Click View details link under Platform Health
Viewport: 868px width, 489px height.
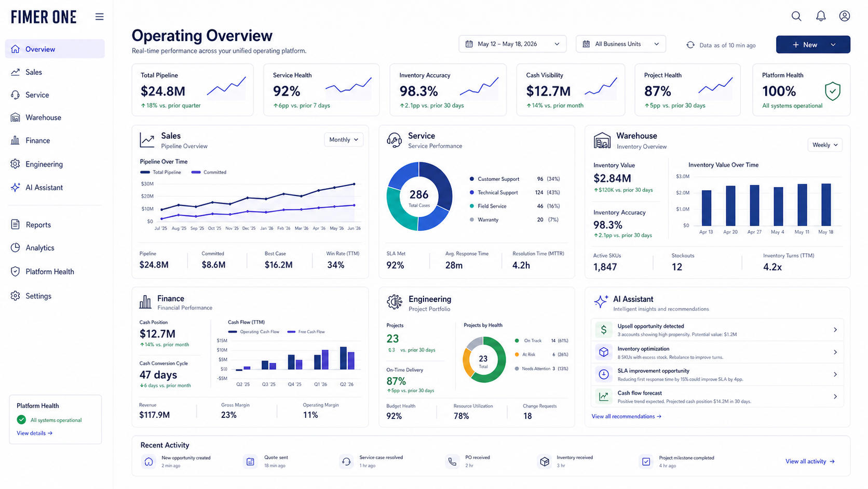[x=34, y=433]
